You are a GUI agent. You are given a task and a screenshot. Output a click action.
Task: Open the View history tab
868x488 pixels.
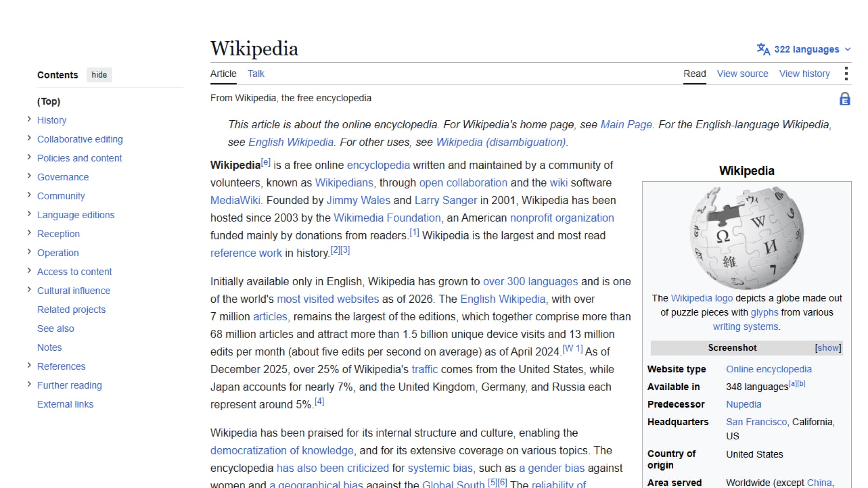point(804,74)
